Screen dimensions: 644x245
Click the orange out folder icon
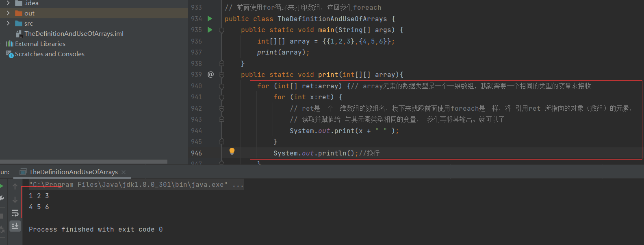point(19,13)
